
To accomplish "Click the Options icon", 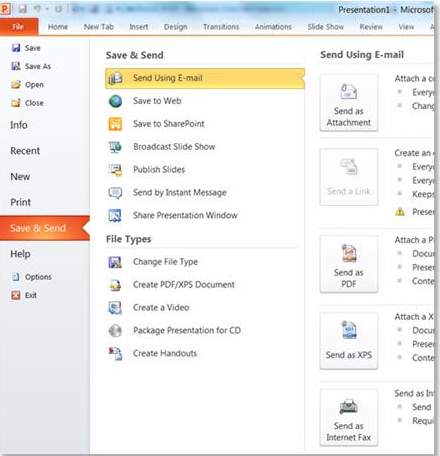I will [16, 277].
